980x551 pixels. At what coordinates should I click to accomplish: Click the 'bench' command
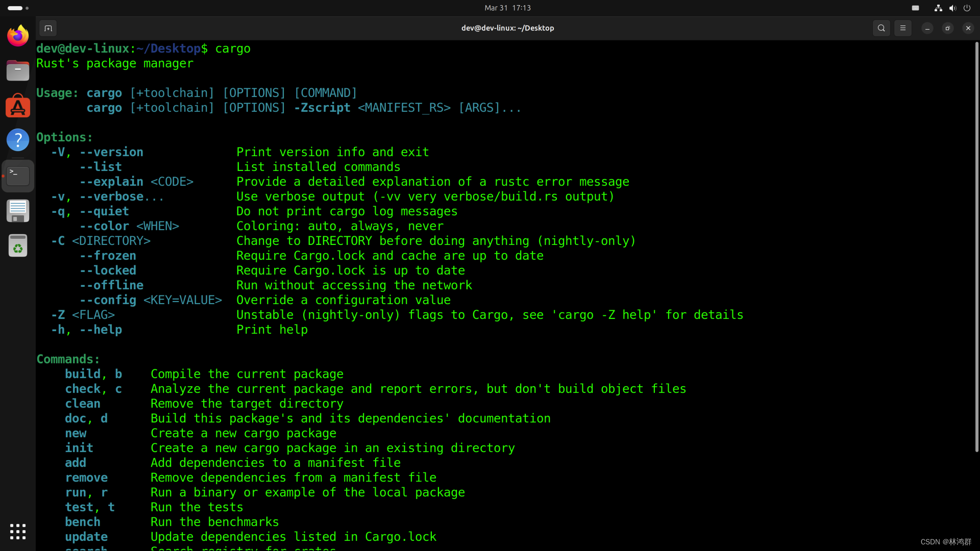[x=83, y=522]
